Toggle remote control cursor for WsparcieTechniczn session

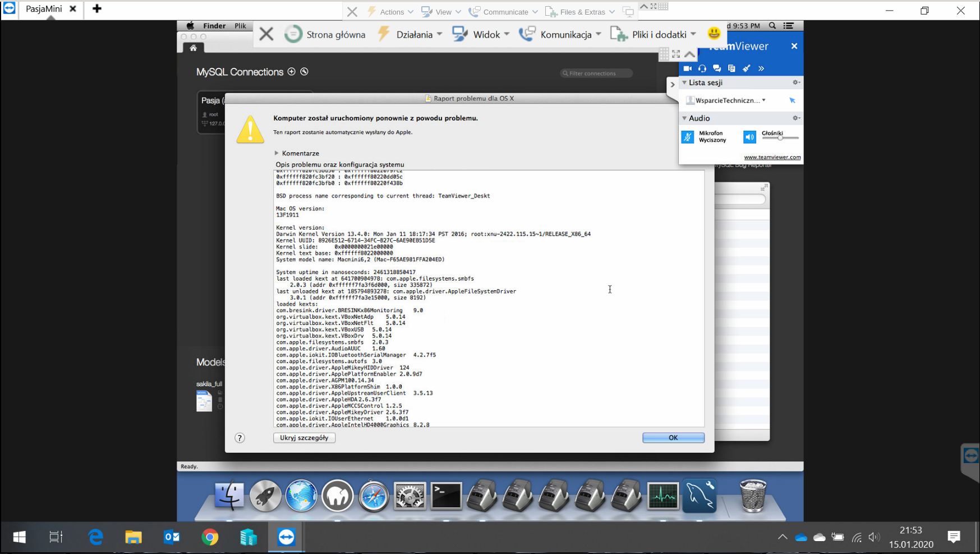coord(792,100)
